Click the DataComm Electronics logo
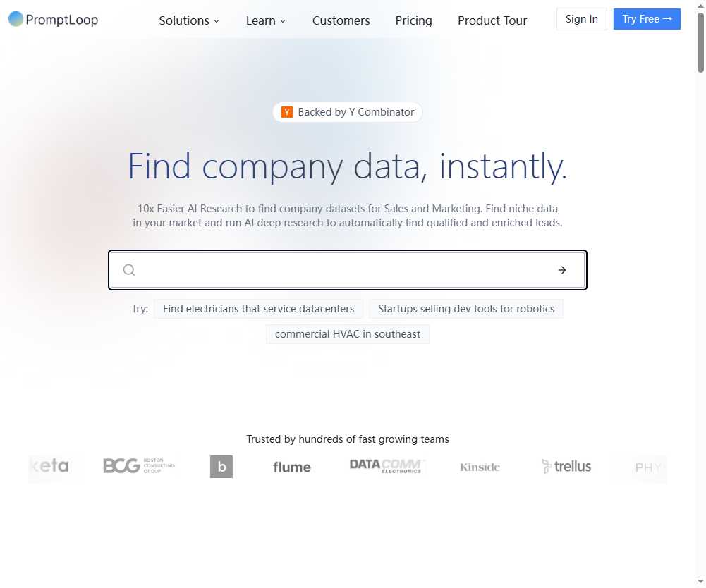Viewport: 706px width, 588px height. coord(386,466)
